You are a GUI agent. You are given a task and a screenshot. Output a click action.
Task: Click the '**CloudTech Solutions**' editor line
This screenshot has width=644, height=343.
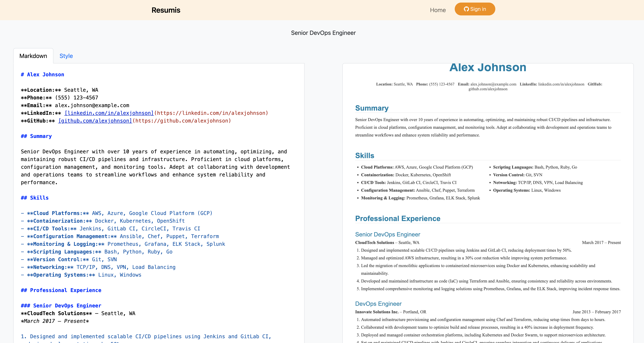78,313
